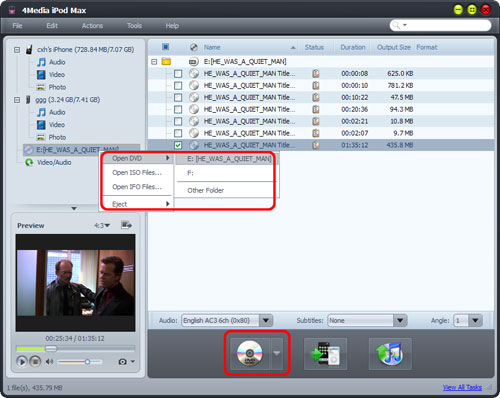The width and height of the screenshot is (500, 398).
Task: Check the 00:10:22 duration title
Action: [x=178, y=97]
